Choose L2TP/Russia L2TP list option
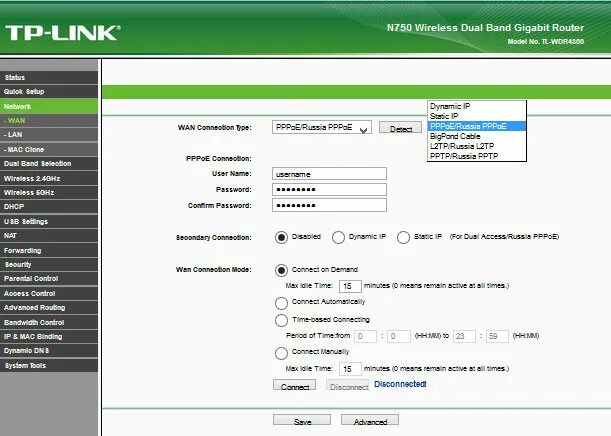This screenshot has width=611, height=436. [x=477, y=146]
